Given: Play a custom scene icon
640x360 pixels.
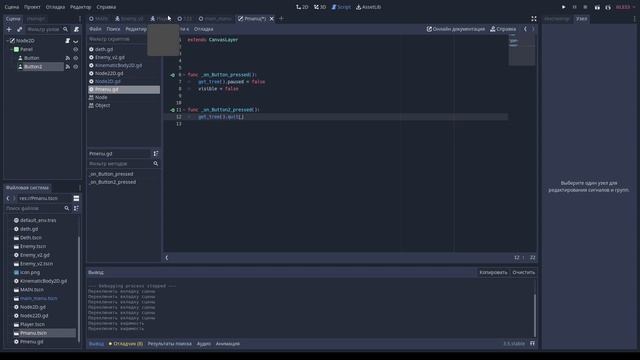Looking at the screenshot, I should coord(608,7).
